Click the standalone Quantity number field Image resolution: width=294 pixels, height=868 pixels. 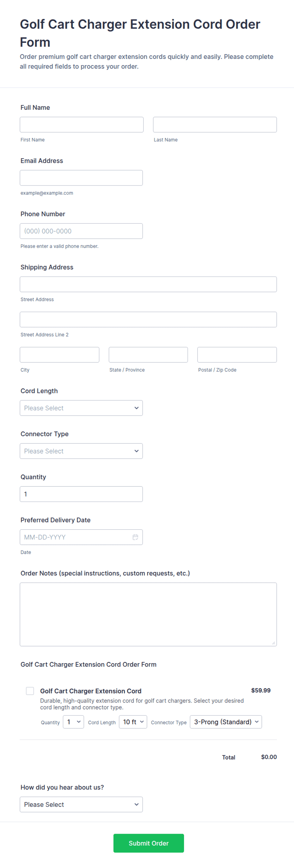point(81,494)
